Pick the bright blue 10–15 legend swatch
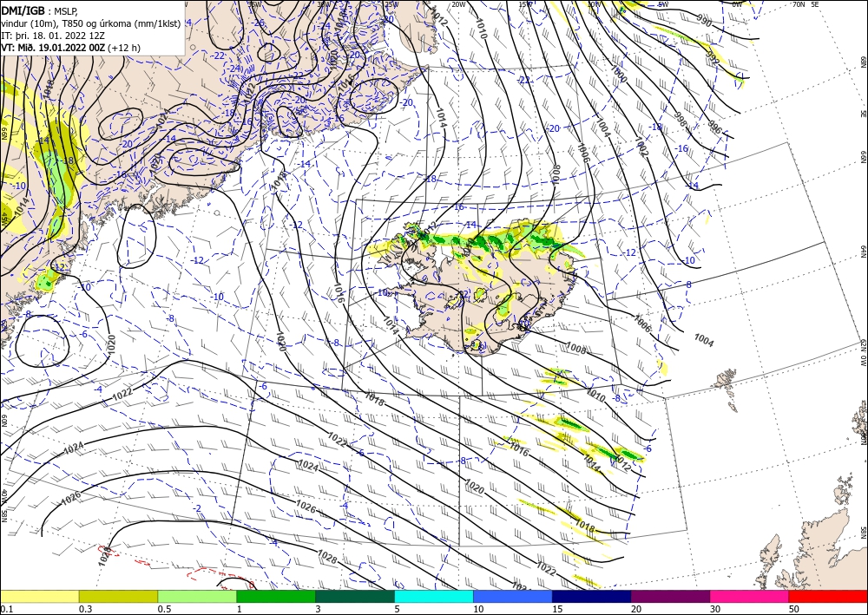This screenshot has height=615, width=868. (513, 596)
